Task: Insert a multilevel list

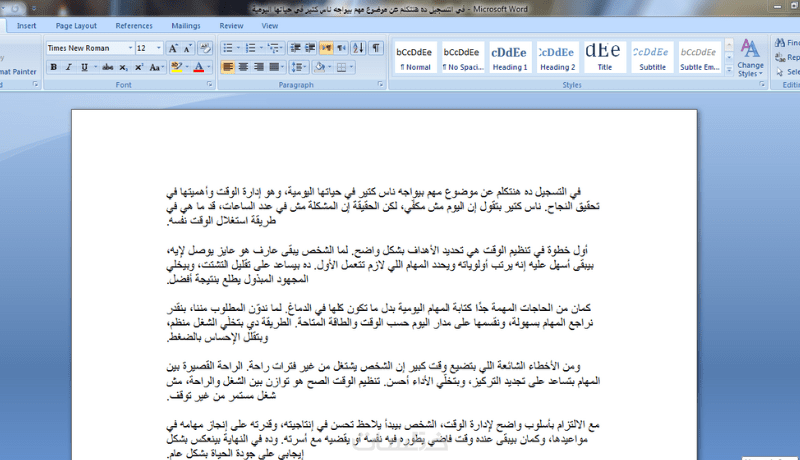Action: tap(273, 48)
